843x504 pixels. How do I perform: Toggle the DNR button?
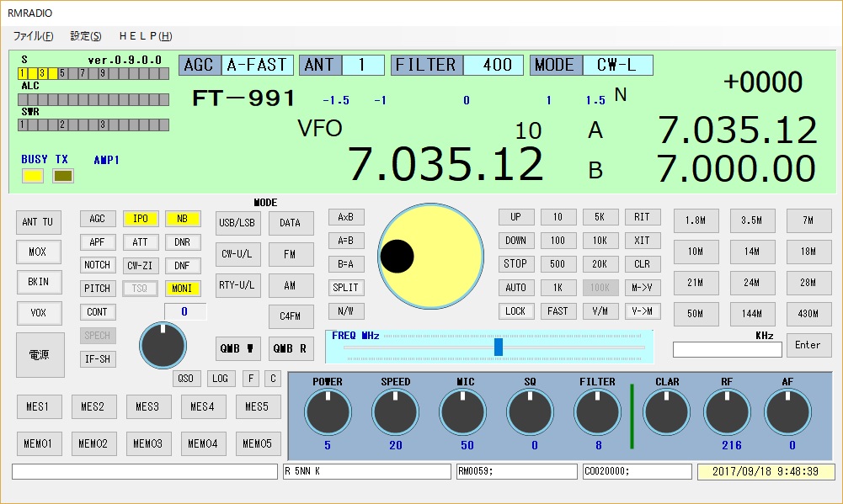[x=182, y=242]
